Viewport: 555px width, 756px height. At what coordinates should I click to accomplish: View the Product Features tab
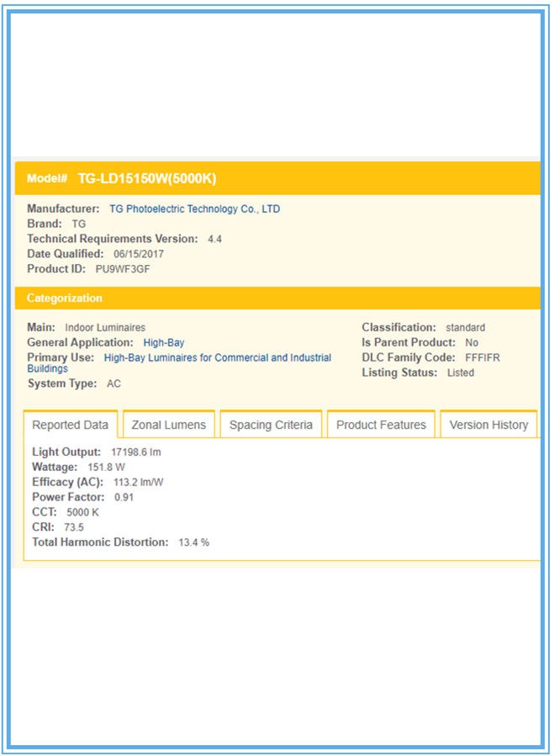point(381,425)
